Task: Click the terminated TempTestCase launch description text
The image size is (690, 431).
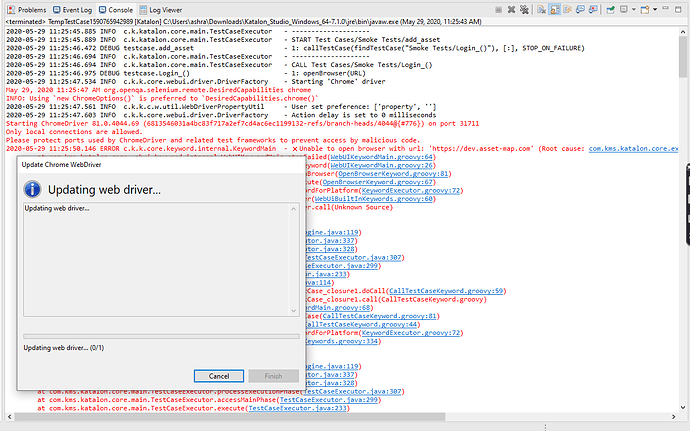Action: (x=243, y=21)
